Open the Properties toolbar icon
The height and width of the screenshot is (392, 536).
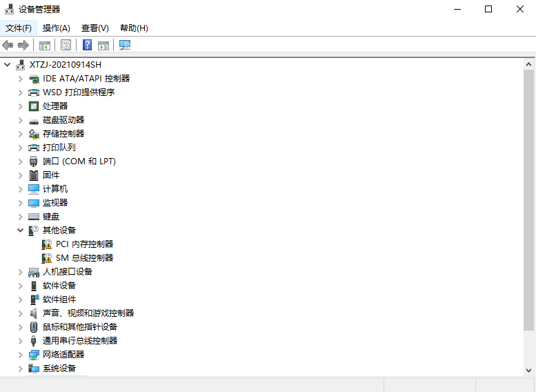pyautogui.click(x=66, y=45)
